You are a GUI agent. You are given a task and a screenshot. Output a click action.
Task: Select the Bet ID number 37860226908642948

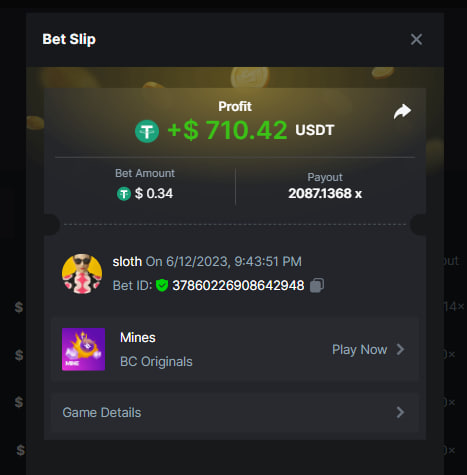click(x=238, y=286)
